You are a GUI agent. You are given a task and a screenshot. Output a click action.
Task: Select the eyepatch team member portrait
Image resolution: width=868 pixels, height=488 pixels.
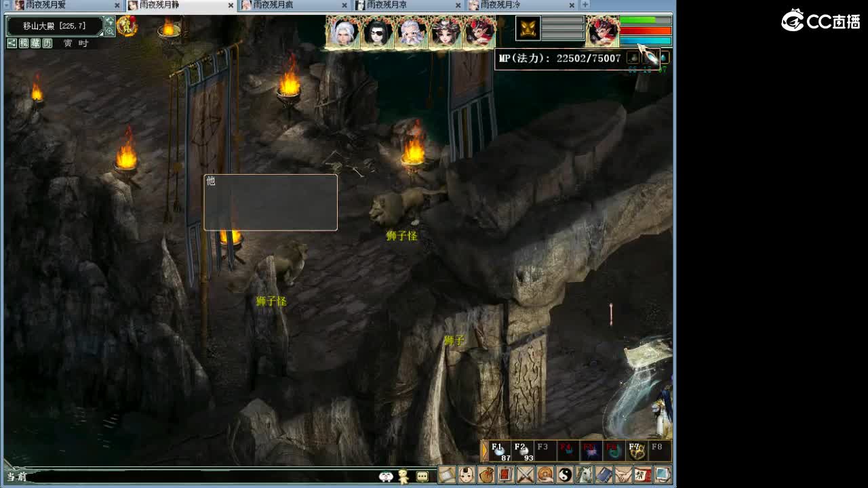[377, 31]
